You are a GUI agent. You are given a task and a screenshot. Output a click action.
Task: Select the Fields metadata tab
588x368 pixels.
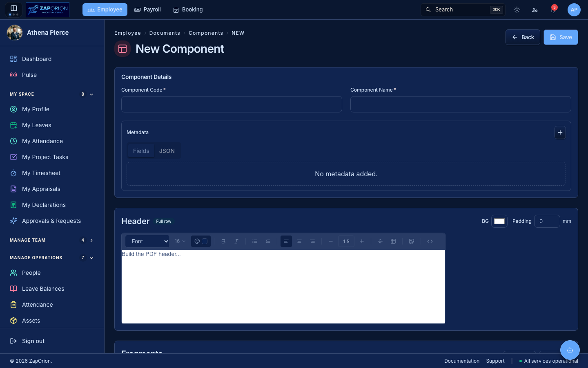(141, 151)
